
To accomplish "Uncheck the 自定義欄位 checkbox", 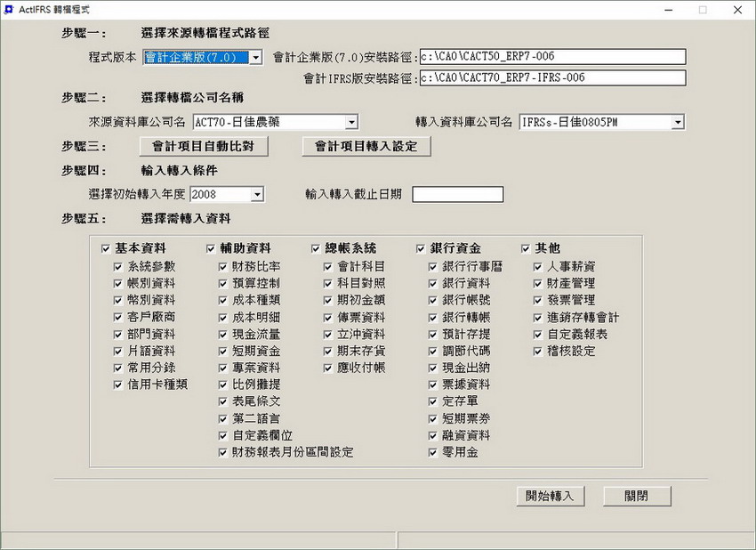I will 222,436.
